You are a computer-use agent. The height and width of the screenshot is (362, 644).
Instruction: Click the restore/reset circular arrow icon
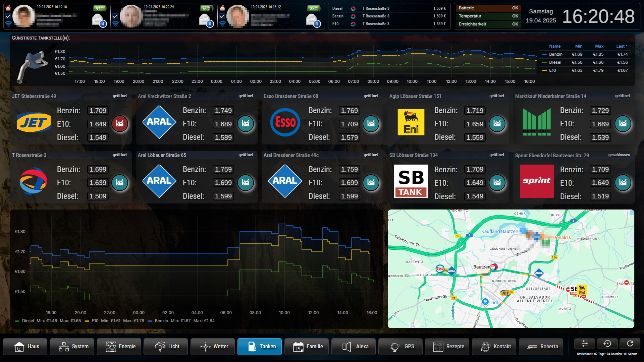(x=607, y=344)
